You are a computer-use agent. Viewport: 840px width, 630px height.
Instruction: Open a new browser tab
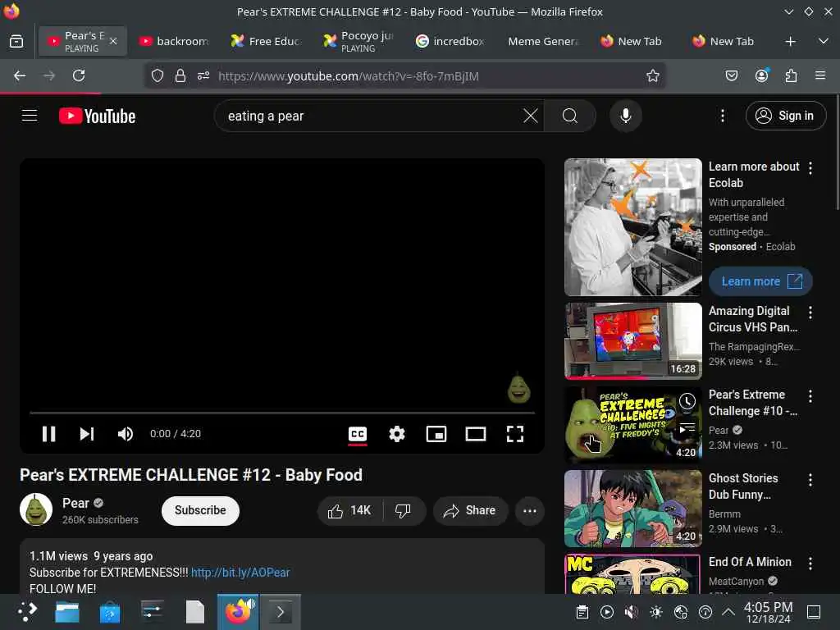pyautogui.click(x=790, y=41)
